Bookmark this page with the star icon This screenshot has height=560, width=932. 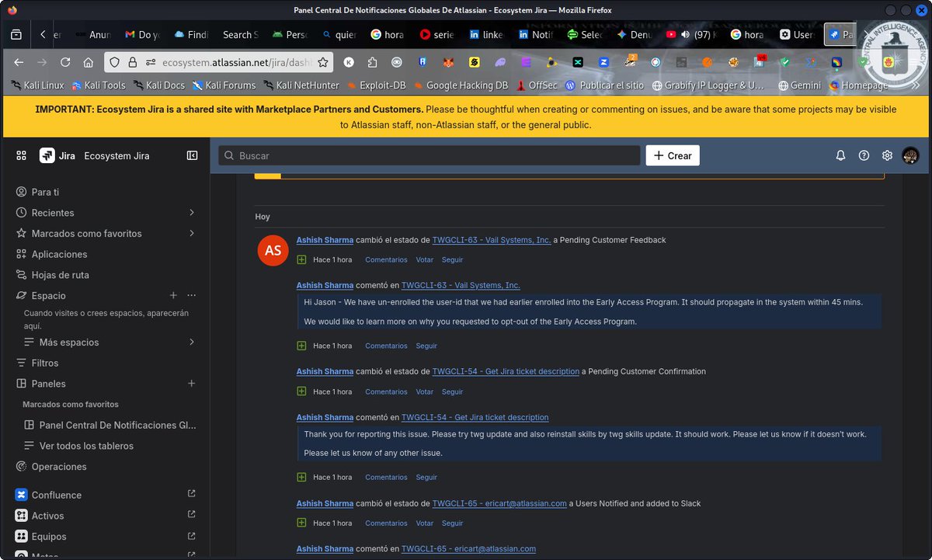[x=323, y=62]
